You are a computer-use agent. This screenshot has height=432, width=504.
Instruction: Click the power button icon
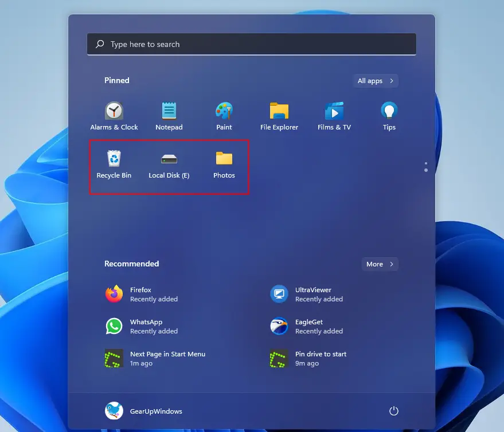pos(393,411)
